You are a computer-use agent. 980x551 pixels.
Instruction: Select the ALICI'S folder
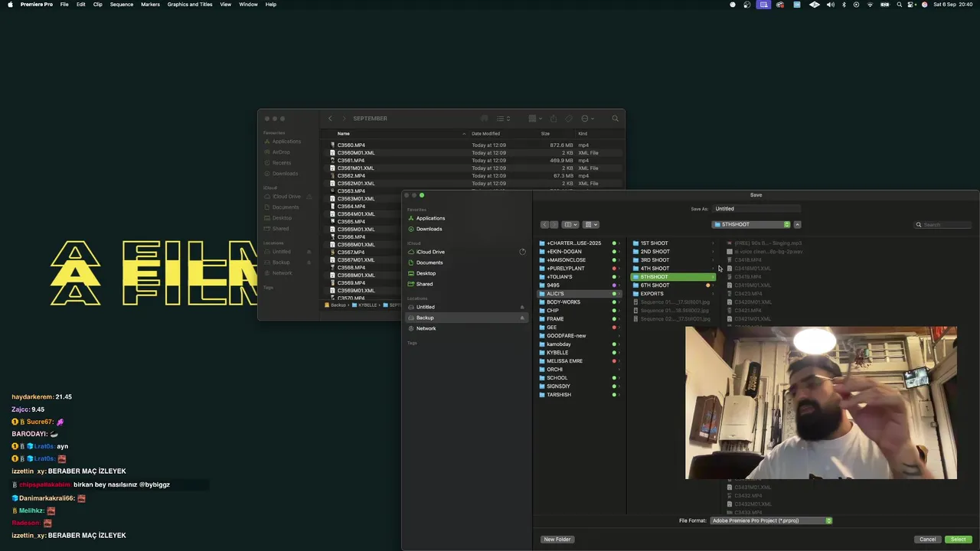pyautogui.click(x=580, y=294)
